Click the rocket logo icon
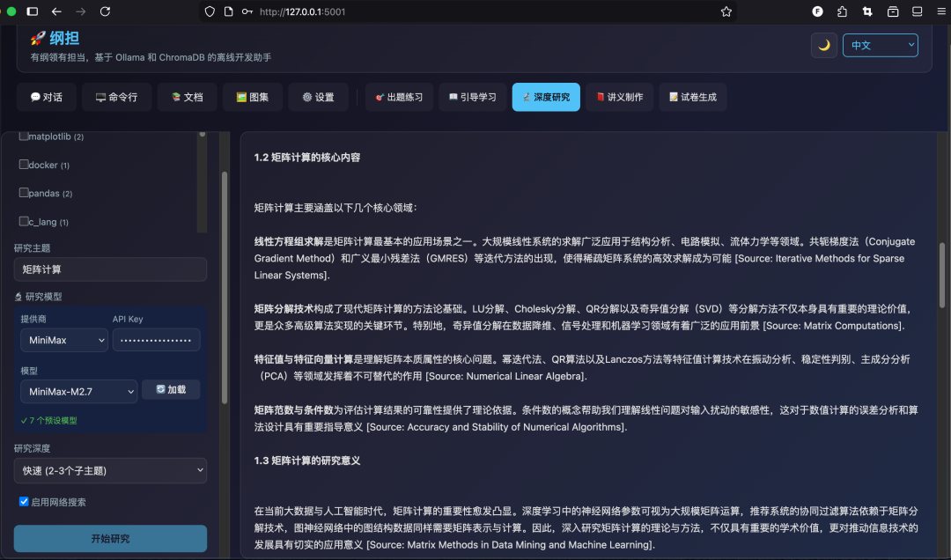The height and width of the screenshot is (560, 951). click(x=38, y=38)
